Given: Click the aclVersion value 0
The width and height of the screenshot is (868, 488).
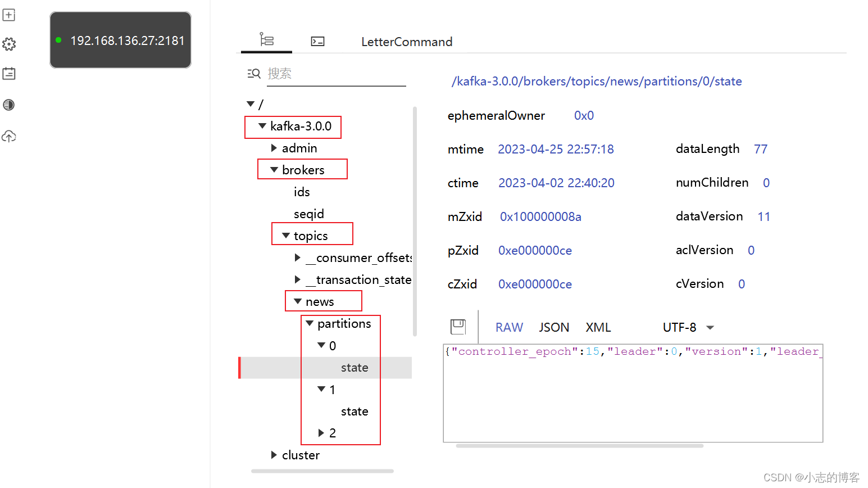Looking at the screenshot, I should [751, 251].
